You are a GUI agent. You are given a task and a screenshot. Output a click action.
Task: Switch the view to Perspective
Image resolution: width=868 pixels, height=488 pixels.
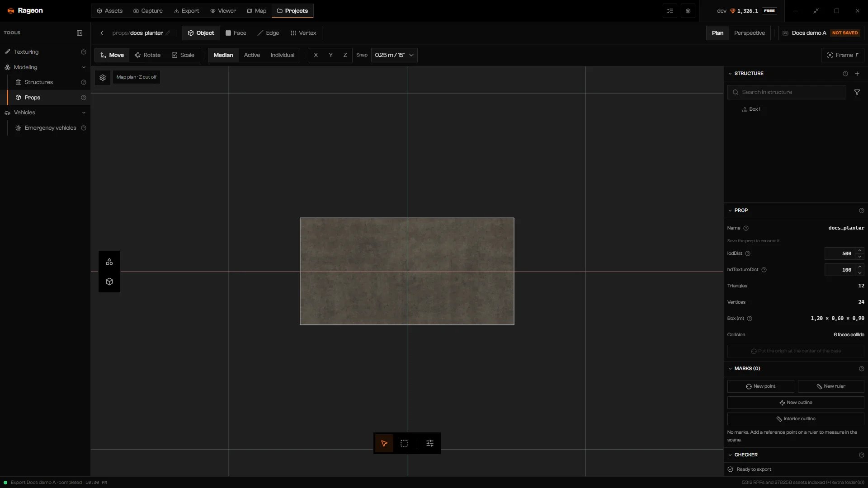pos(750,33)
